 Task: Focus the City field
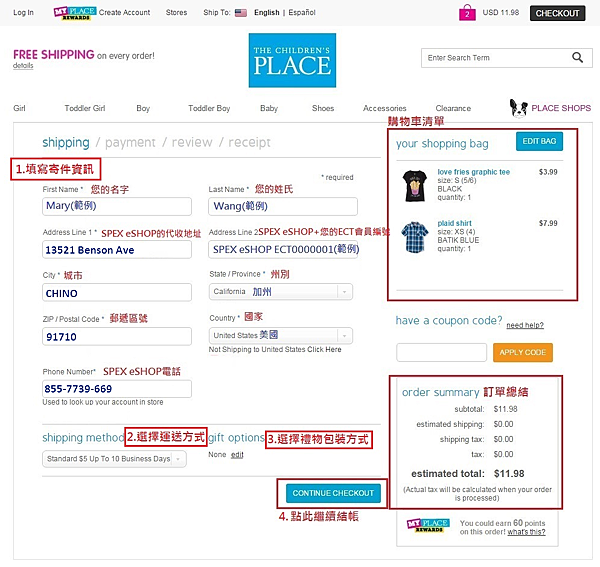coord(117,293)
